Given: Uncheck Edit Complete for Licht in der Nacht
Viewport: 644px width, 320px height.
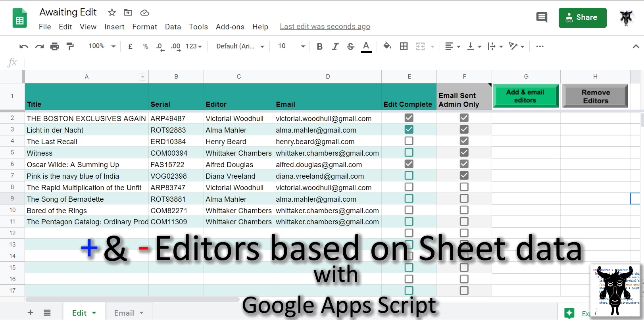Looking at the screenshot, I should [409, 129].
